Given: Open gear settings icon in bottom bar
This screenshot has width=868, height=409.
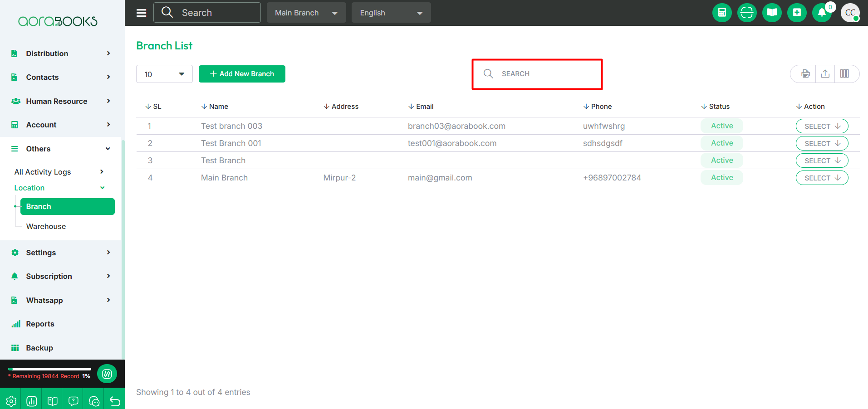Looking at the screenshot, I should [11, 401].
